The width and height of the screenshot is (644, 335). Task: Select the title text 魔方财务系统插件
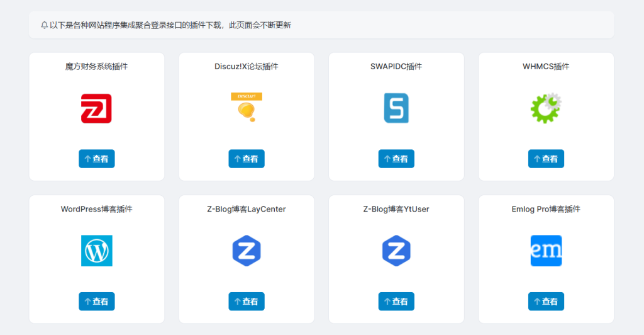tap(96, 67)
